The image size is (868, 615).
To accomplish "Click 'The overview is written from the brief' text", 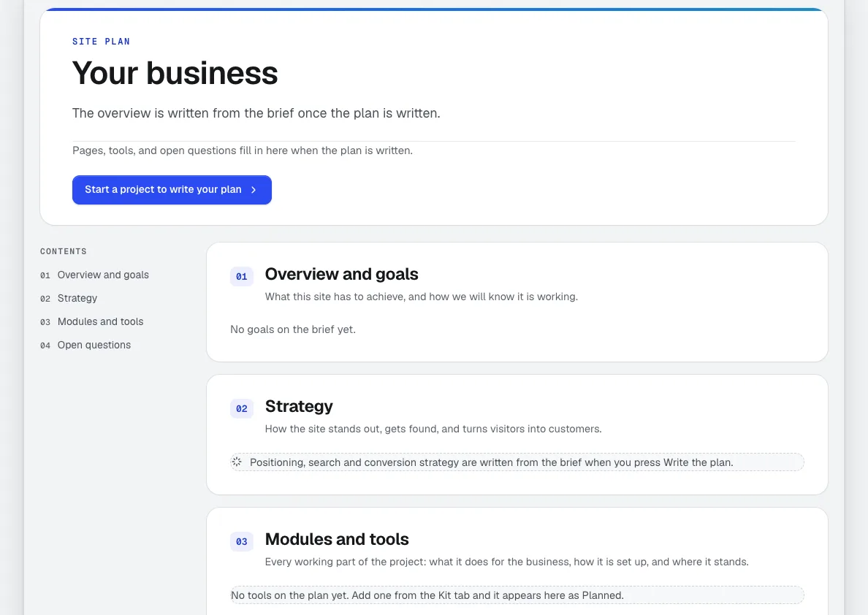I will [x=256, y=113].
